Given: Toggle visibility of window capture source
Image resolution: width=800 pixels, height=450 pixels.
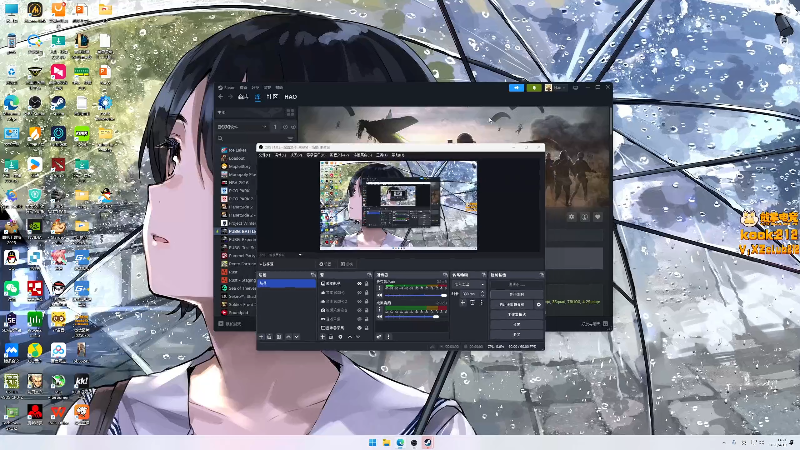Looking at the screenshot, I should pos(360,328).
